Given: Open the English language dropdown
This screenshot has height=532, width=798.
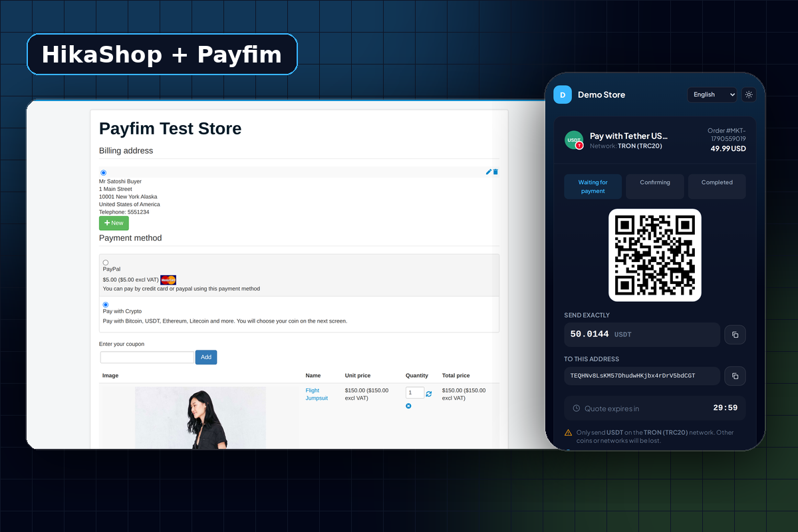Looking at the screenshot, I should [712, 94].
